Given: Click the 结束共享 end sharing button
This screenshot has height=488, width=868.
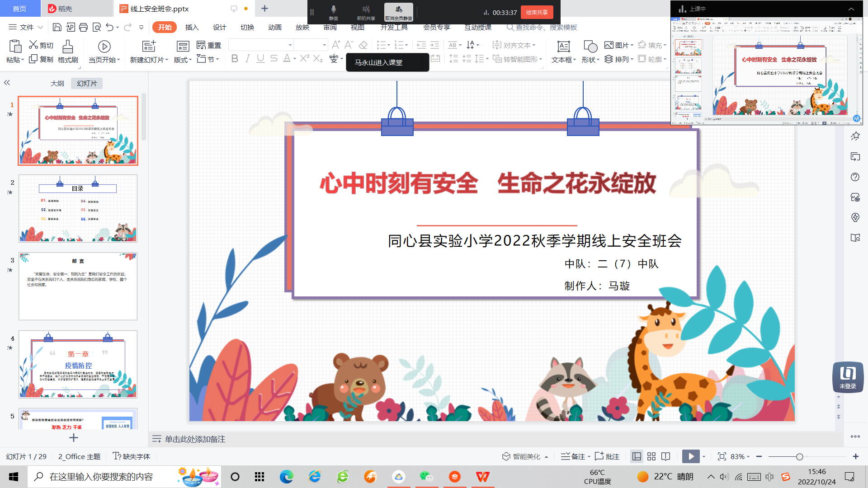Looking at the screenshot, I should [x=537, y=12].
